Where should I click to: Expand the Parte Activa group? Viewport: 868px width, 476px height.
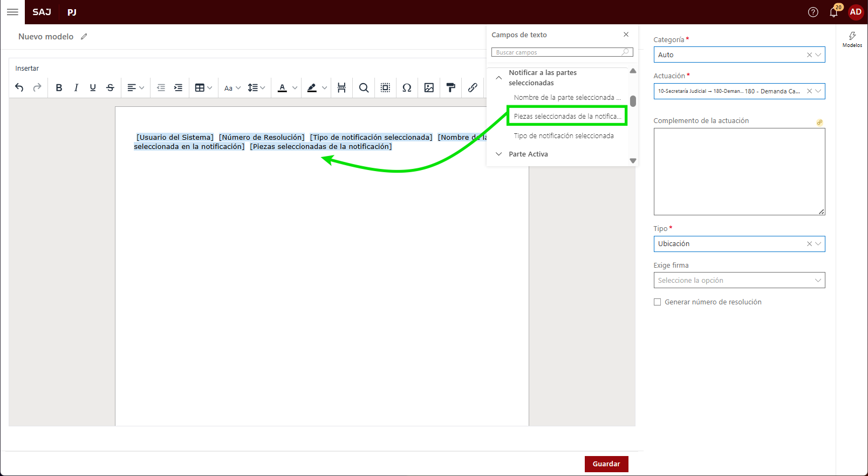coord(499,154)
